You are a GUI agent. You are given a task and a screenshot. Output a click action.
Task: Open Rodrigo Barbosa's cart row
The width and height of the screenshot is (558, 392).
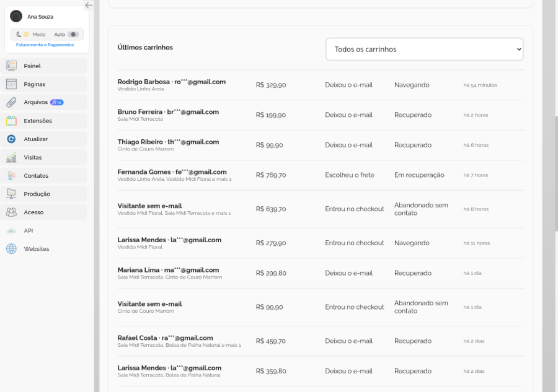coord(321,85)
